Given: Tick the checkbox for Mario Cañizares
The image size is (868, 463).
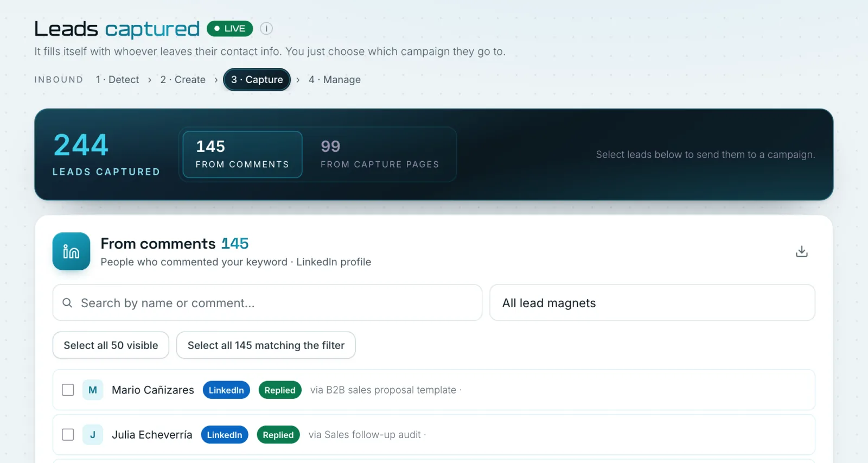Looking at the screenshot, I should 68,390.
